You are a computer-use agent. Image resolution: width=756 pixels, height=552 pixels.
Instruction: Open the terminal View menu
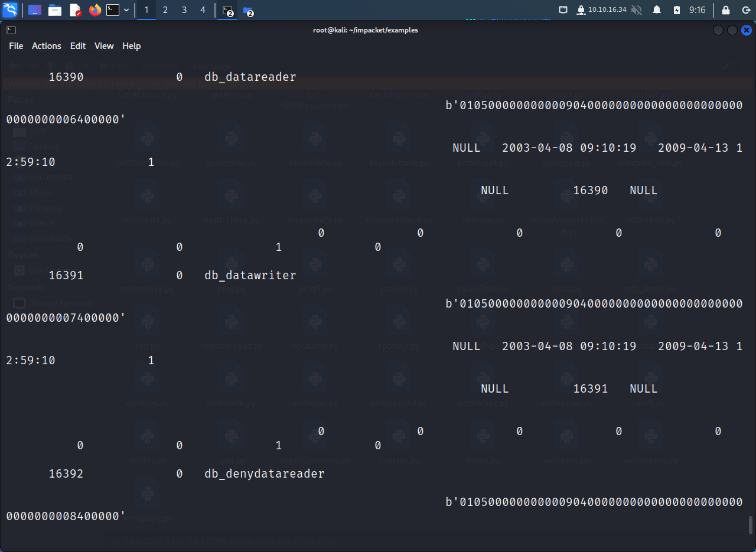click(x=104, y=46)
